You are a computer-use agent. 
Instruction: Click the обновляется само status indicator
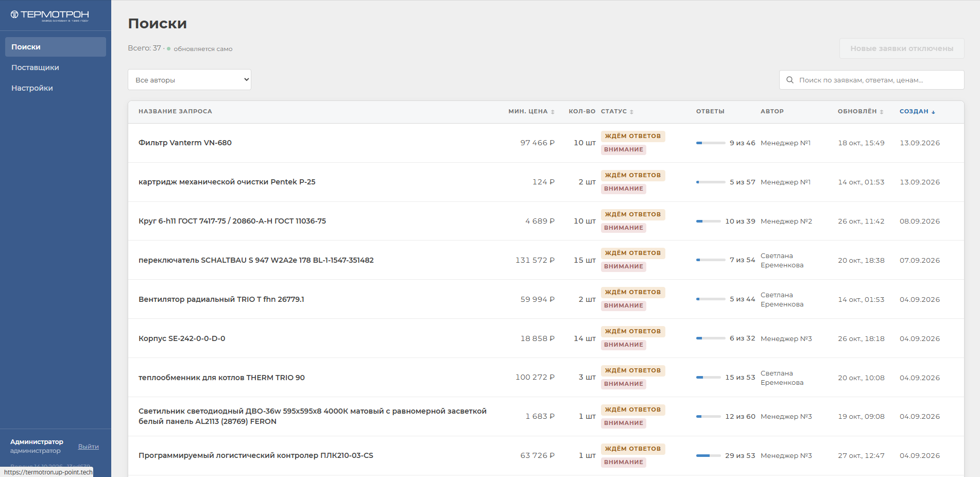click(200, 49)
